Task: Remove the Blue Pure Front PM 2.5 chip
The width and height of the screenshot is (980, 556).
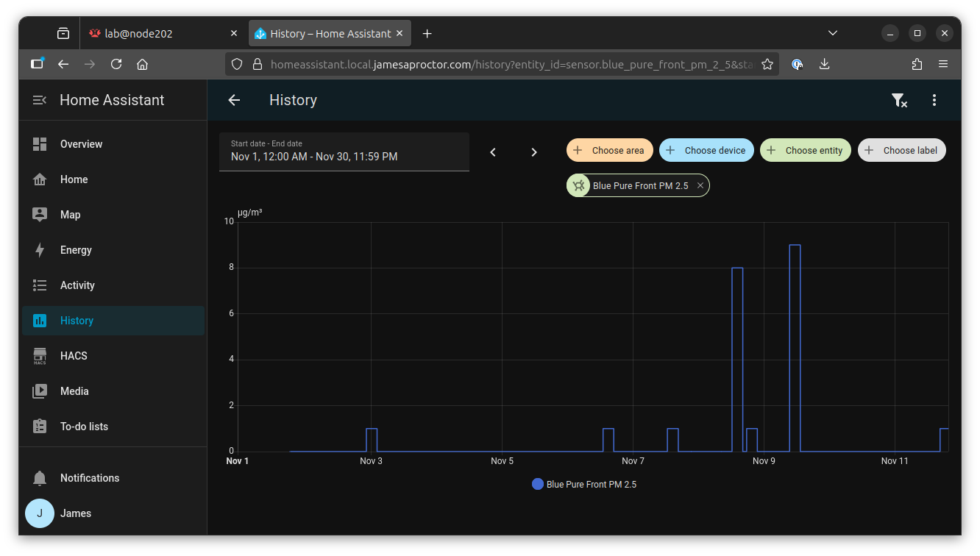Action: [x=700, y=186]
